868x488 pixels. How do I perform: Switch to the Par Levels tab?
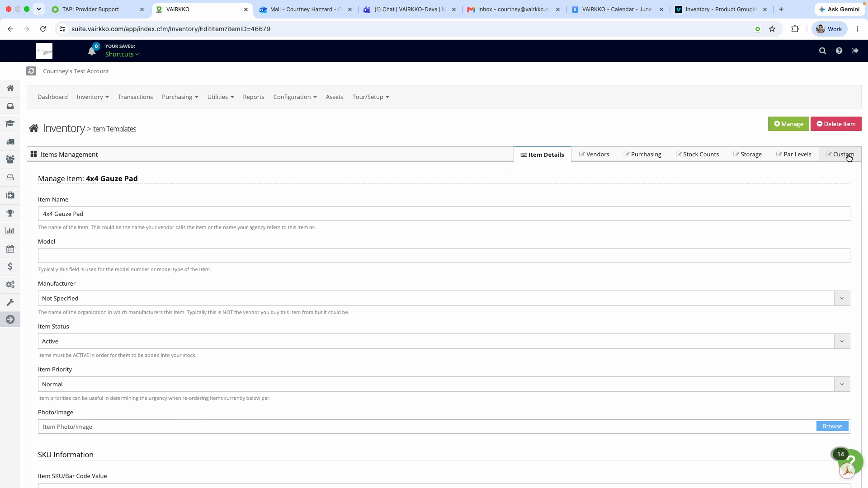pyautogui.click(x=793, y=155)
